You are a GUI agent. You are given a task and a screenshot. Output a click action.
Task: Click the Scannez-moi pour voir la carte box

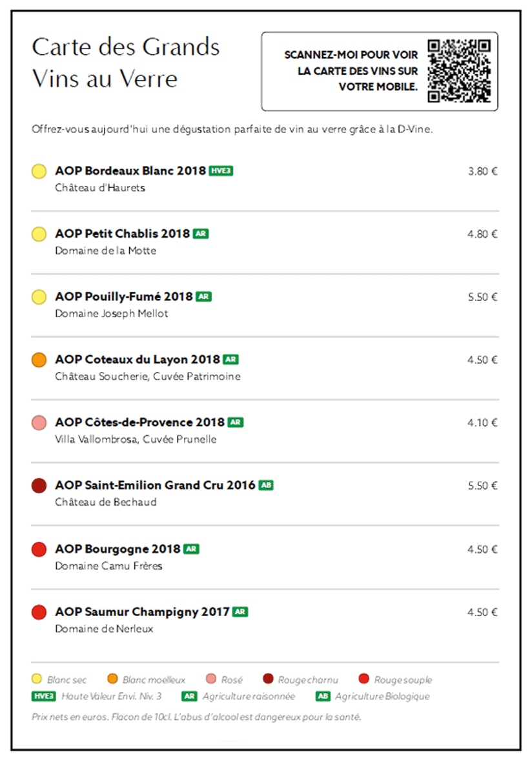(380, 71)
